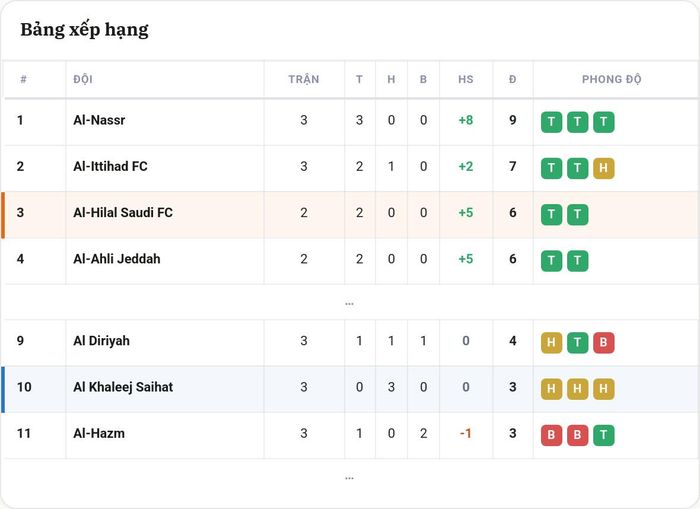The height and width of the screenshot is (509, 700).
Task: Click Al-Hazm's green T form badge
Action: coord(604,435)
